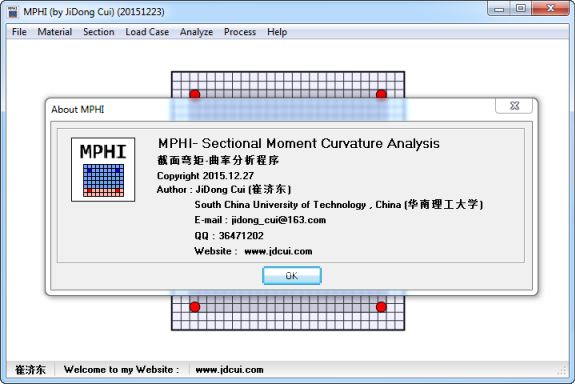Screen dimensions: 575x384
Task: Click status bar 崔济东 entry
Action: (x=30, y=370)
